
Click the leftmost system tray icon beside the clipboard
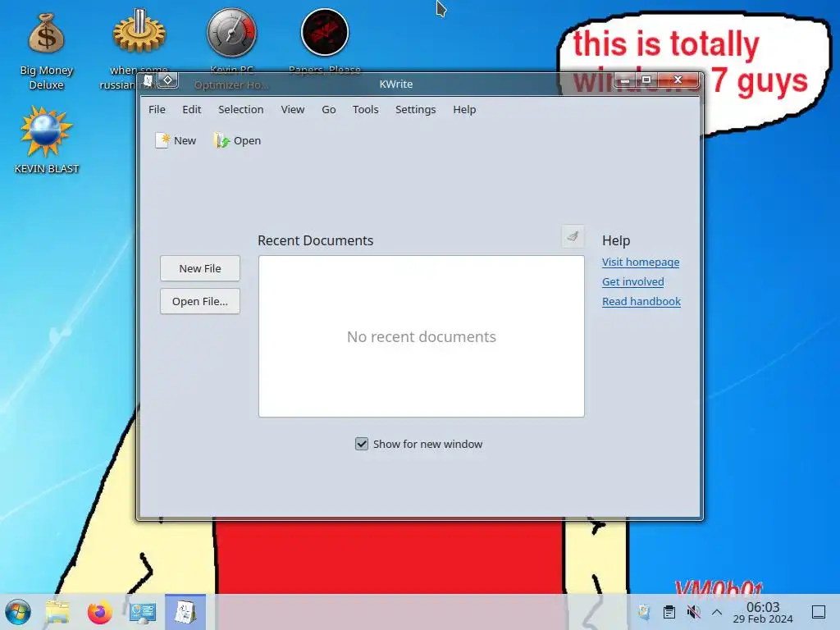(x=645, y=612)
